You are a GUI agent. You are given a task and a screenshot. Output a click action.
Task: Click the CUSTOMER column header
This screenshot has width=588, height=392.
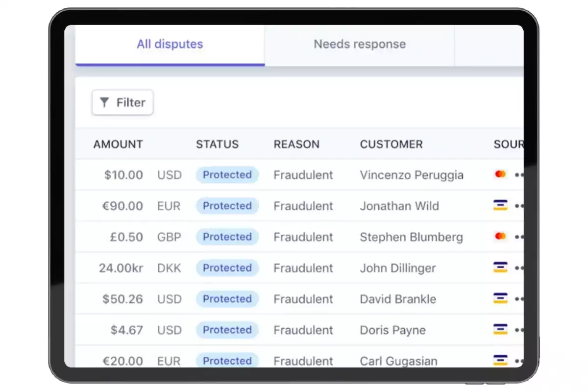[391, 144]
